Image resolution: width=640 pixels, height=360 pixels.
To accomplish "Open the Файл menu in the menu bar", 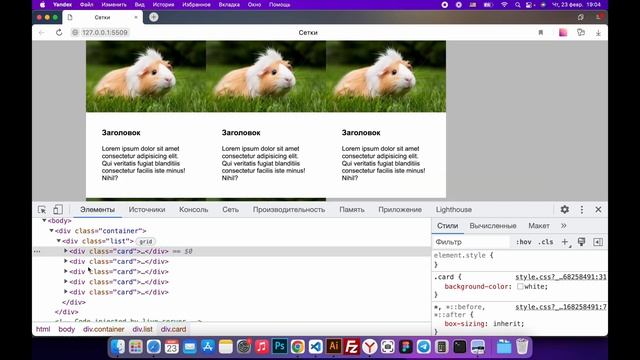I will point(87,5).
